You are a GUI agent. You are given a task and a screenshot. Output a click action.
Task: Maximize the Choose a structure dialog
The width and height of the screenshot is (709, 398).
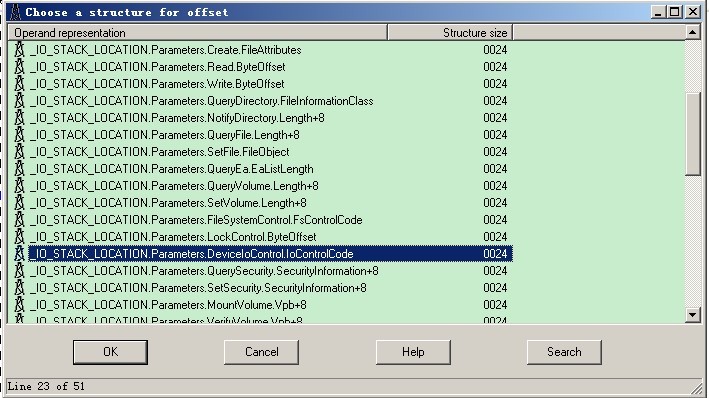click(674, 12)
